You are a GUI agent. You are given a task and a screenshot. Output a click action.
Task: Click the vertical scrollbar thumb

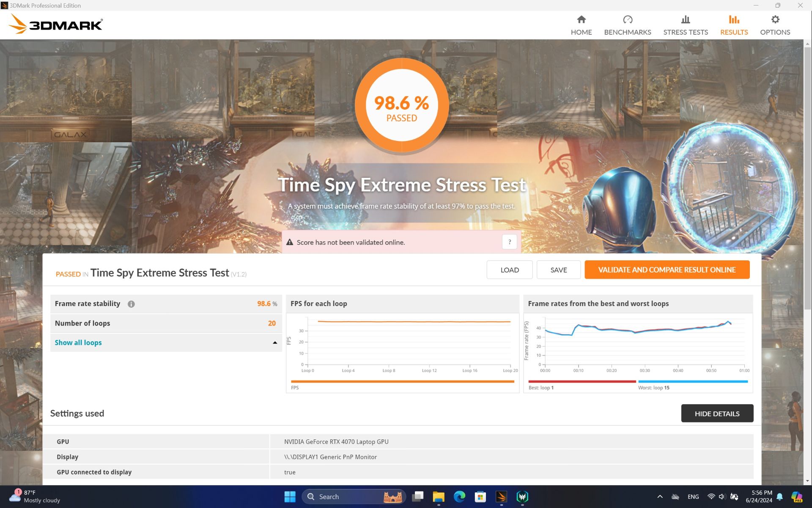(x=807, y=178)
